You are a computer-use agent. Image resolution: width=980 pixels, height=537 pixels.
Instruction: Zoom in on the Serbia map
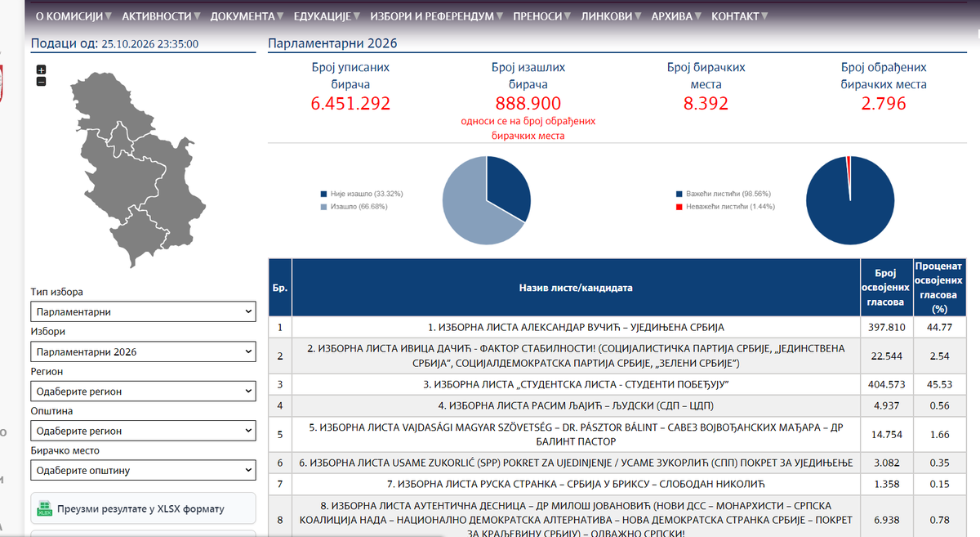point(41,70)
